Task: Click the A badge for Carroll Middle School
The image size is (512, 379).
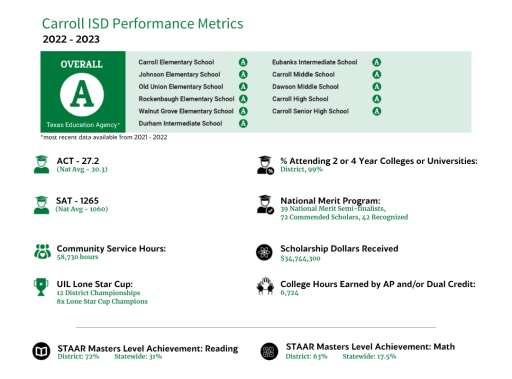Action: click(x=377, y=74)
